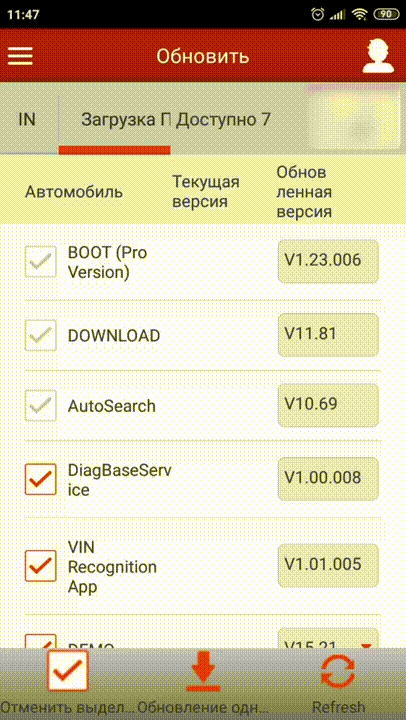Uncheck the DiagBaseService checkbox
The width and height of the screenshot is (406, 720).
[x=40, y=479]
